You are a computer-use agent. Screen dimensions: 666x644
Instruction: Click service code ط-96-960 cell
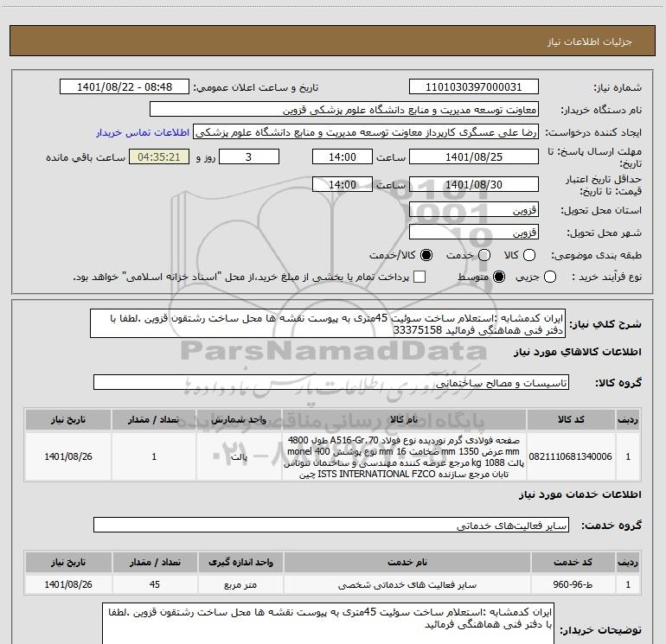tap(573, 584)
